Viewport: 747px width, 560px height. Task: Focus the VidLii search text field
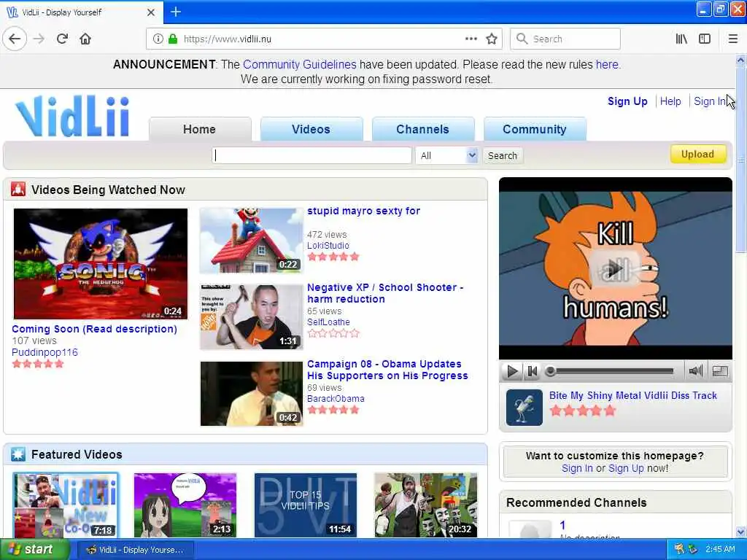[311, 156]
